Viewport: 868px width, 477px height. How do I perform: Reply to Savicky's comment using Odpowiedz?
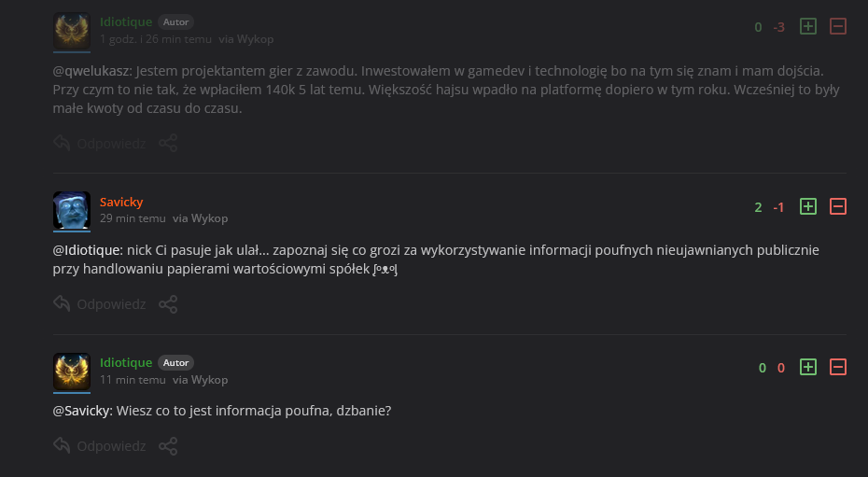point(101,304)
